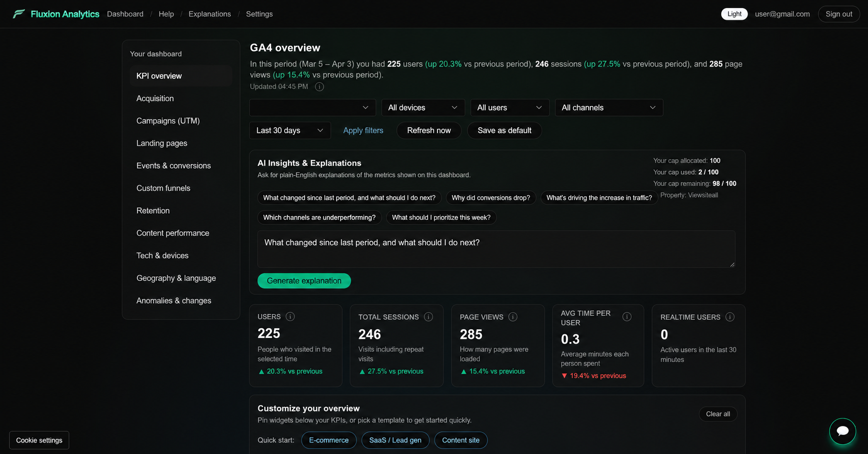
Task: Click the Fluxion Analytics logo icon
Action: point(19,14)
